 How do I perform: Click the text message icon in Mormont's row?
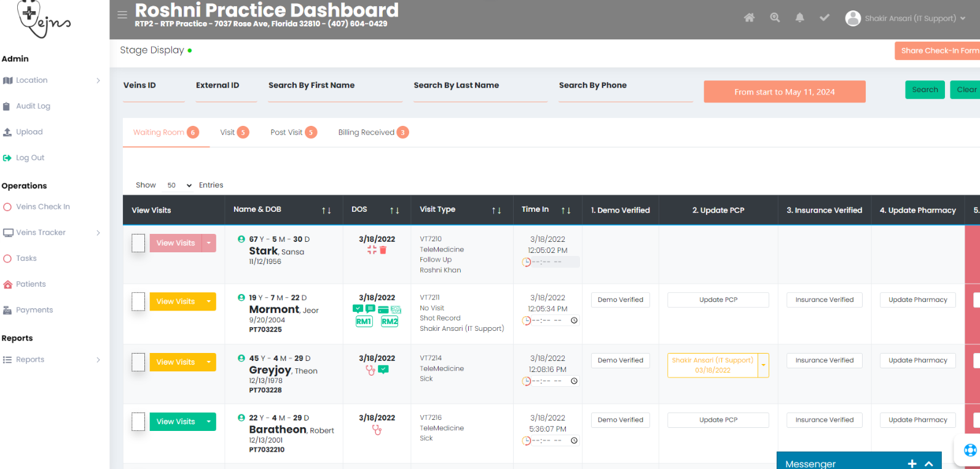click(x=370, y=309)
